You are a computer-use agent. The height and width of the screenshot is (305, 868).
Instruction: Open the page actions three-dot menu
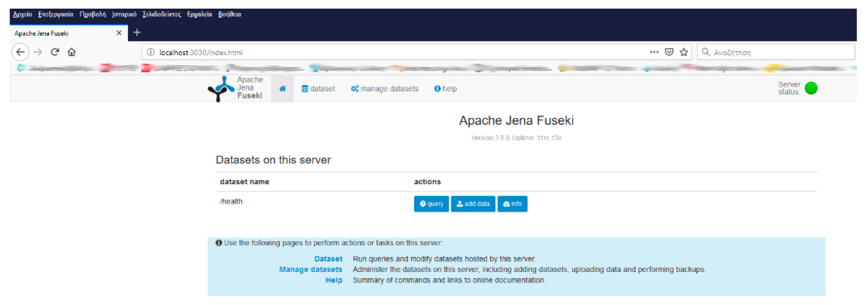coord(654,52)
